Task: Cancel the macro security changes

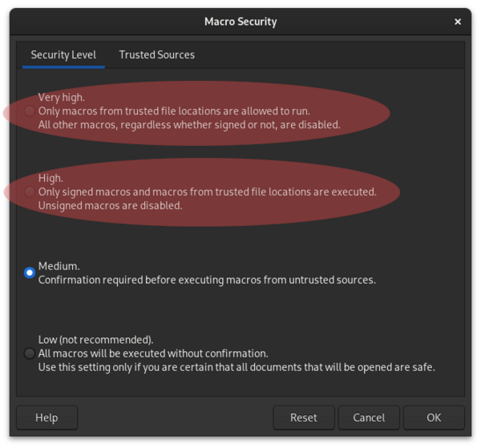Action: [x=369, y=418]
